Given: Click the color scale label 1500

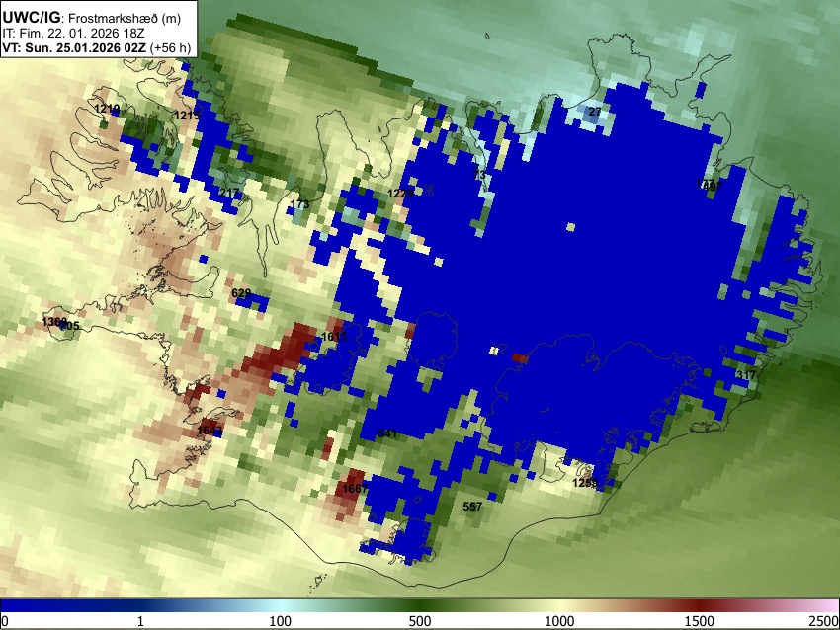Looking at the screenshot, I should coord(700,621).
